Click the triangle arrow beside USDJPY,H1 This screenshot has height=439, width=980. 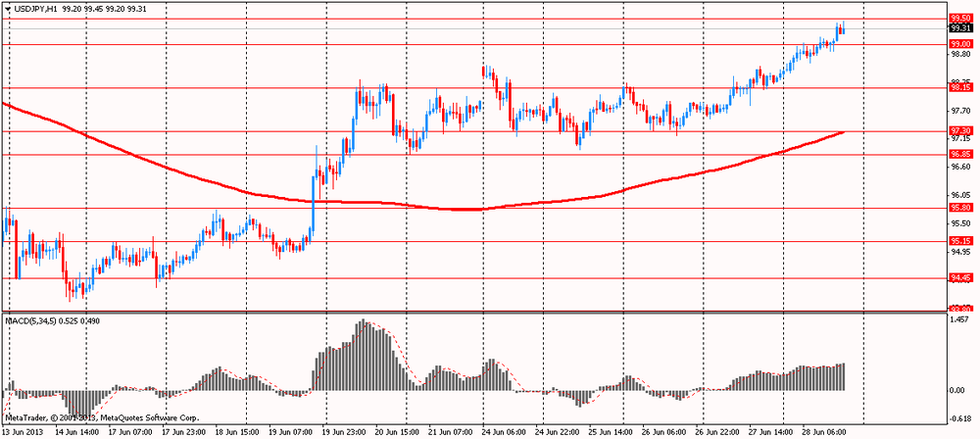7,10
